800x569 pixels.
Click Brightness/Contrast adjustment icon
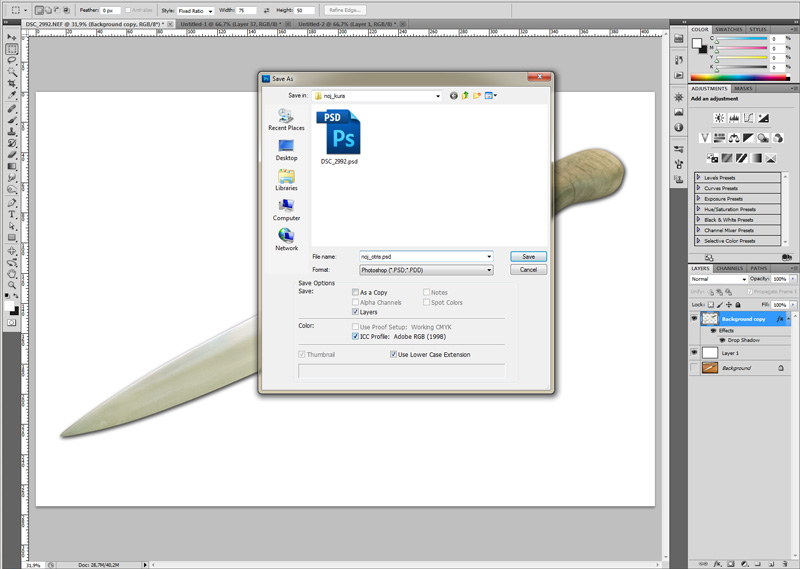[719, 118]
